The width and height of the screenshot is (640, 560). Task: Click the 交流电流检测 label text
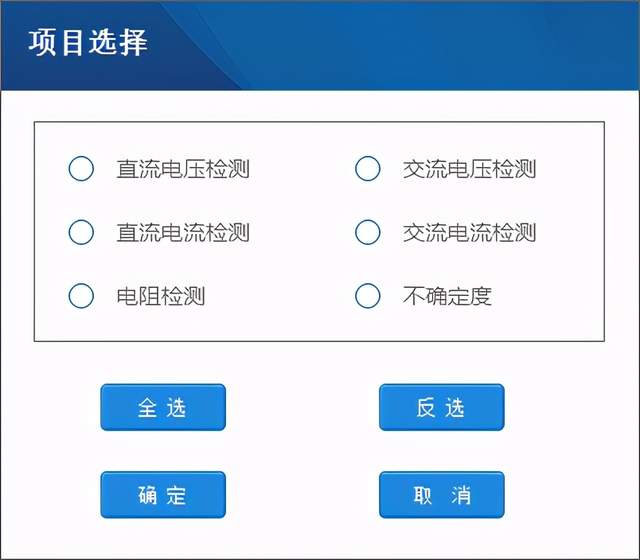(469, 233)
